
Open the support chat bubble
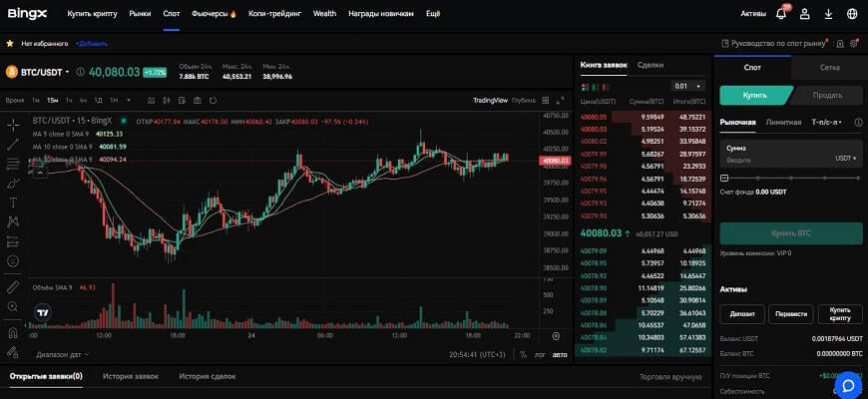tap(848, 383)
